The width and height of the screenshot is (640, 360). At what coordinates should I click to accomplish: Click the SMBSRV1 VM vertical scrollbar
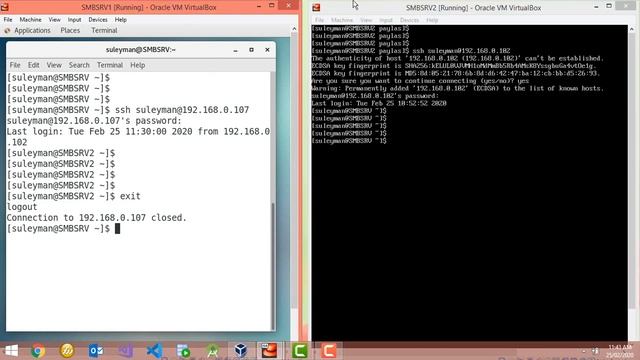point(294,171)
